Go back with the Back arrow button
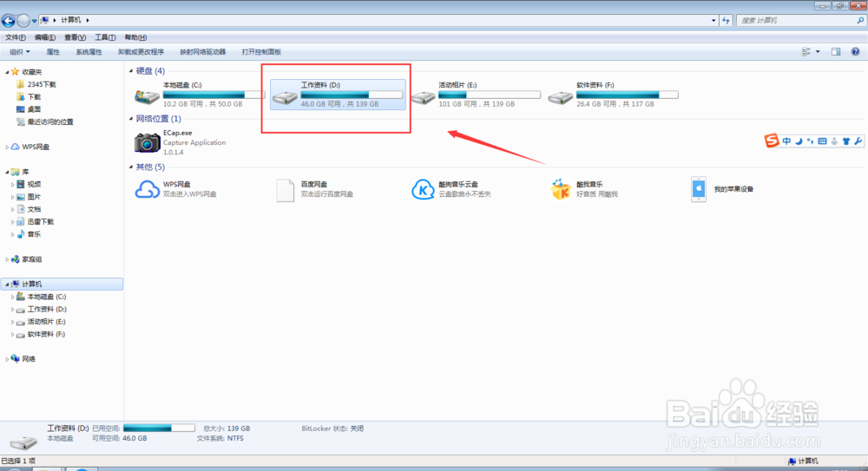The width and height of the screenshot is (868, 471). (9, 21)
